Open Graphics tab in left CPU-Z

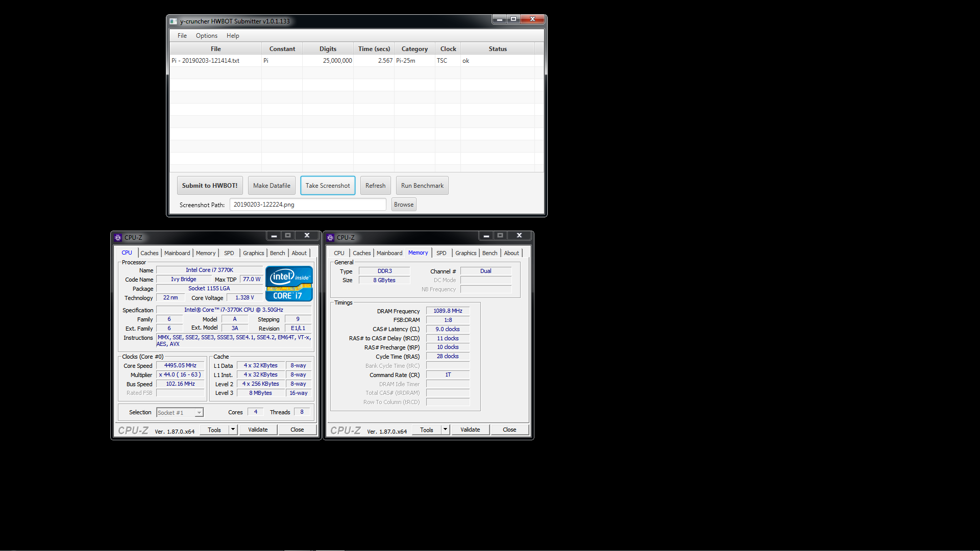click(254, 253)
